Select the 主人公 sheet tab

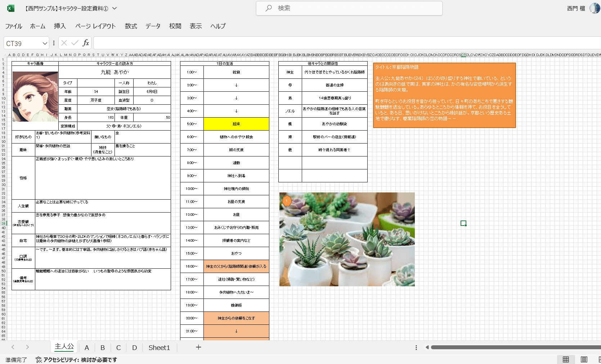pos(64,347)
